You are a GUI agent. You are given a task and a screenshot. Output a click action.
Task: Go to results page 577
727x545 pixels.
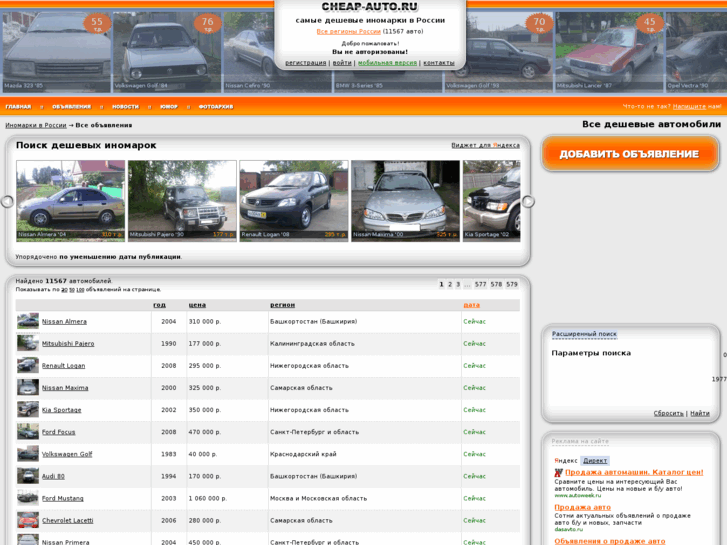click(x=481, y=284)
